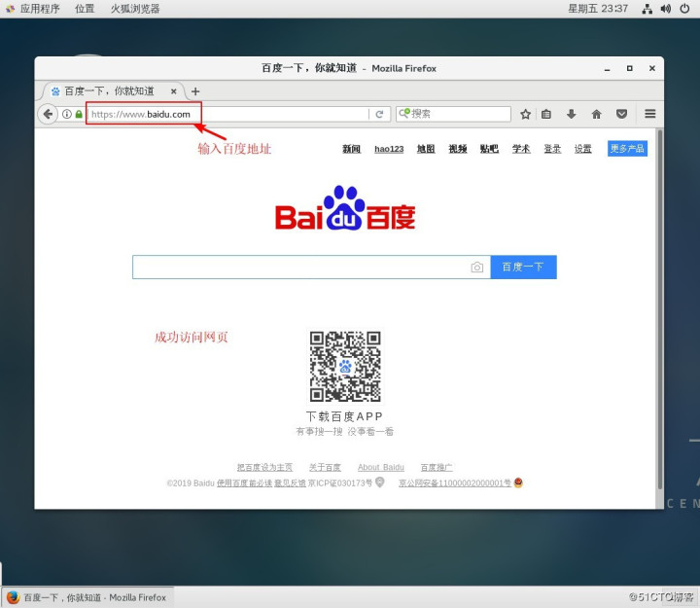Click the ICP shield icon in the footer
The image size is (700, 608).
380,482
